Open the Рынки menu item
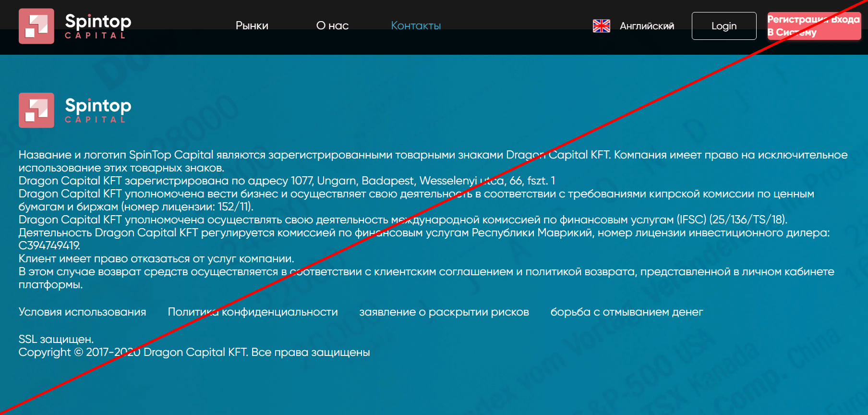 252,26
